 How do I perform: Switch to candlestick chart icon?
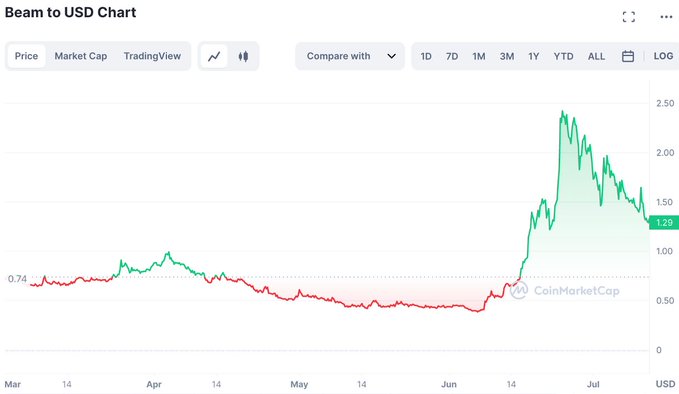[243, 56]
